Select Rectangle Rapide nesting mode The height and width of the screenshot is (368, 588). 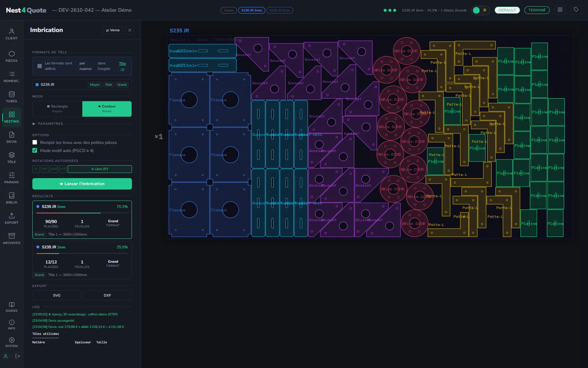click(57, 109)
